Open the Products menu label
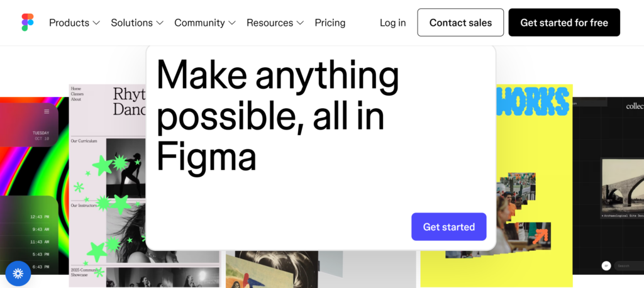This screenshot has width=644, height=288. tap(69, 23)
